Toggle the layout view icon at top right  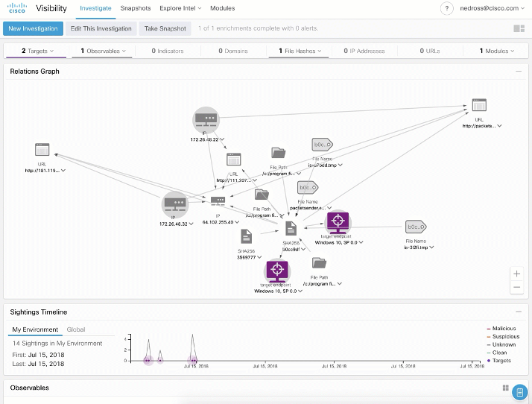click(519, 28)
